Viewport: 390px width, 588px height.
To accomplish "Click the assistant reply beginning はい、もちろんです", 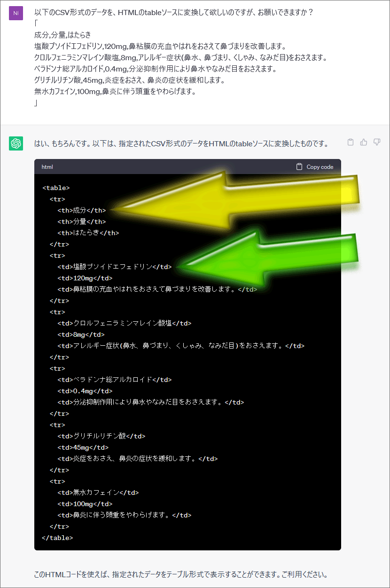I will point(181,143).
